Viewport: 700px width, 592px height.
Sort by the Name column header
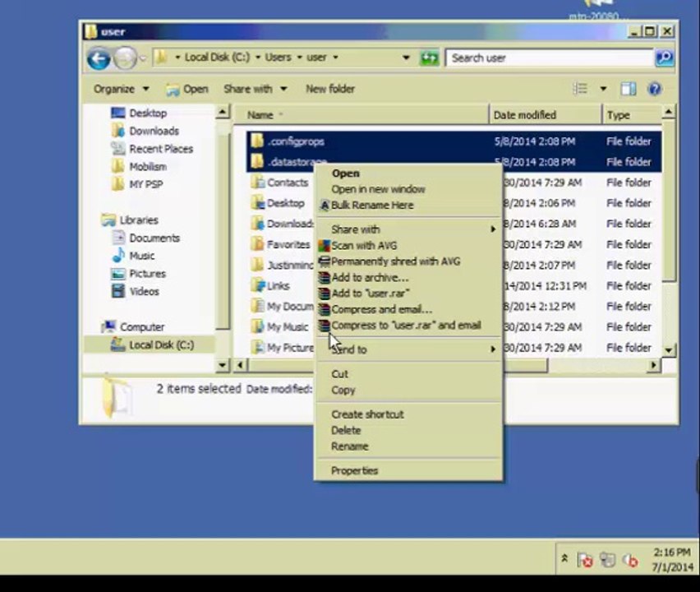(x=361, y=115)
